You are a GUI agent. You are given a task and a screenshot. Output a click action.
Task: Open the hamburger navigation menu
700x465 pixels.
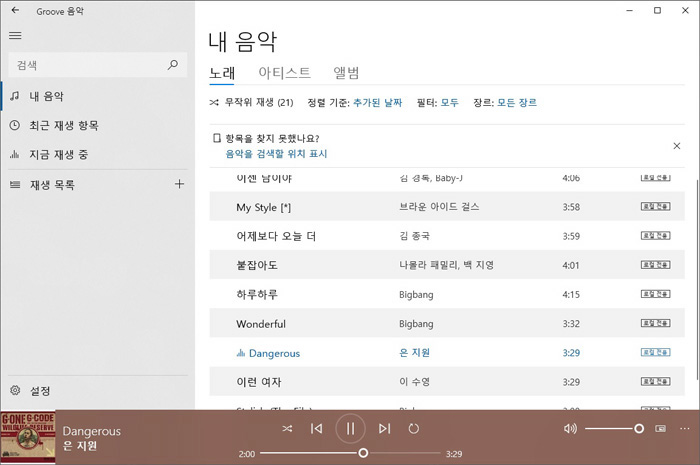pos(15,35)
